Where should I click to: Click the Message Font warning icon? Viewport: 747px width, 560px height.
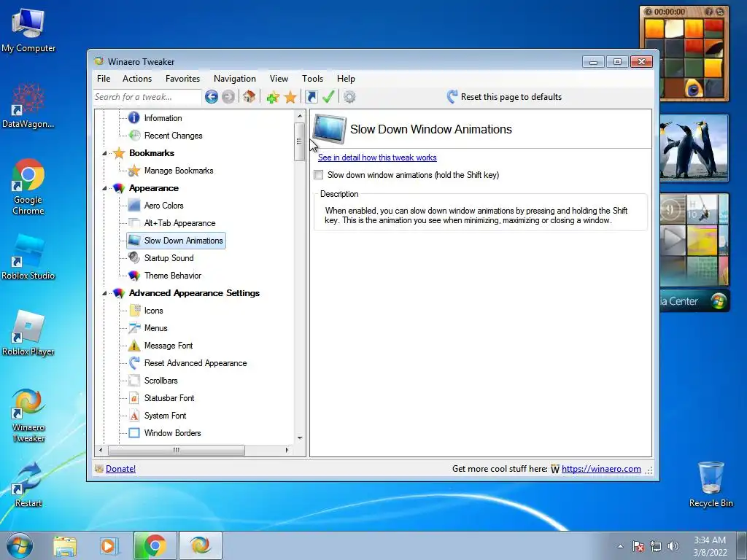134,345
